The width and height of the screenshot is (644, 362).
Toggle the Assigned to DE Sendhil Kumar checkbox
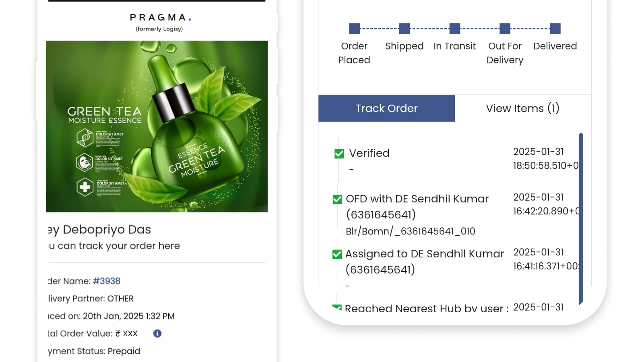337,254
